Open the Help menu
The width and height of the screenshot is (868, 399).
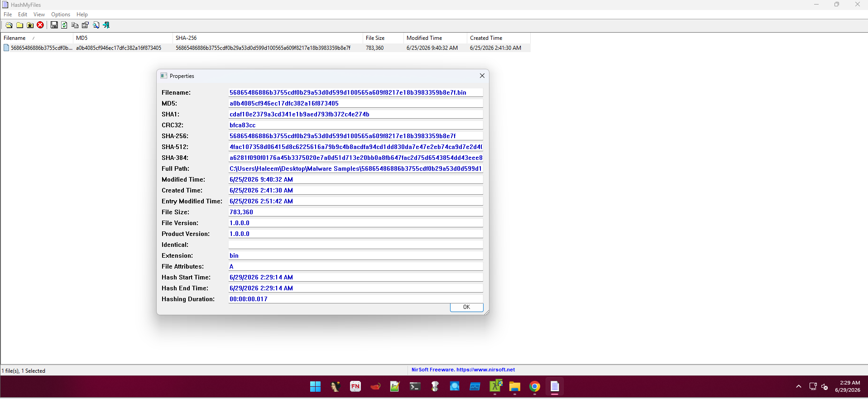[82, 14]
